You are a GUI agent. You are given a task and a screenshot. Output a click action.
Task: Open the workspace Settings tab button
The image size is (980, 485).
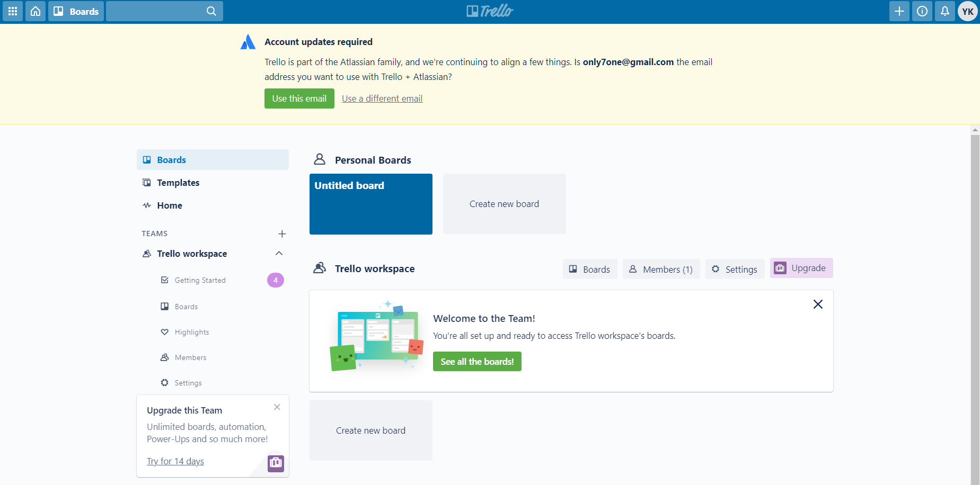click(735, 269)
